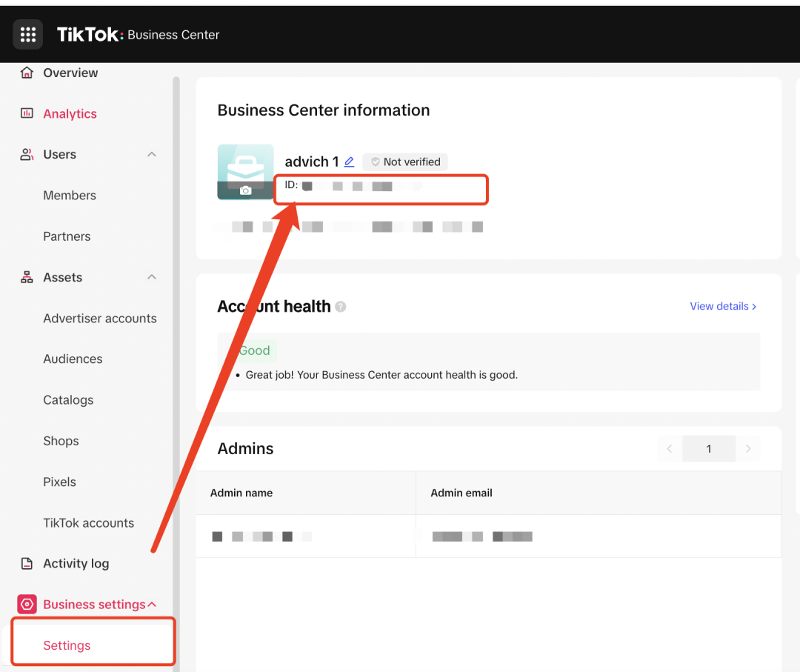This screenshot has width=800, height=672.
Task: Click the Assets hierarchy icon
Action: [x=27, y=277]
